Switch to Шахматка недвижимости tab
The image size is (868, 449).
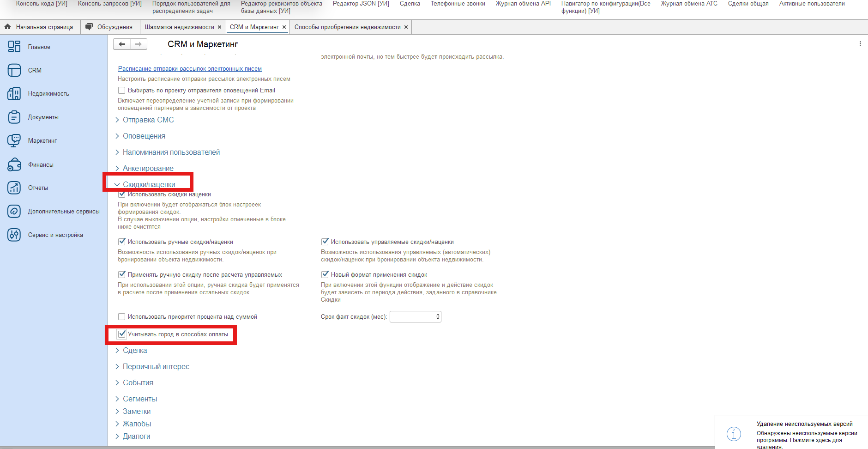tap(179, 27)
